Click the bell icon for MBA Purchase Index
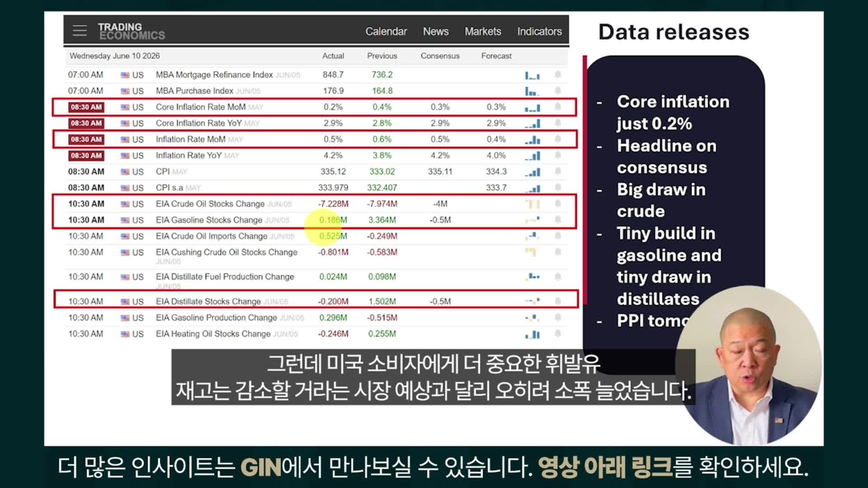 point(558,91)
